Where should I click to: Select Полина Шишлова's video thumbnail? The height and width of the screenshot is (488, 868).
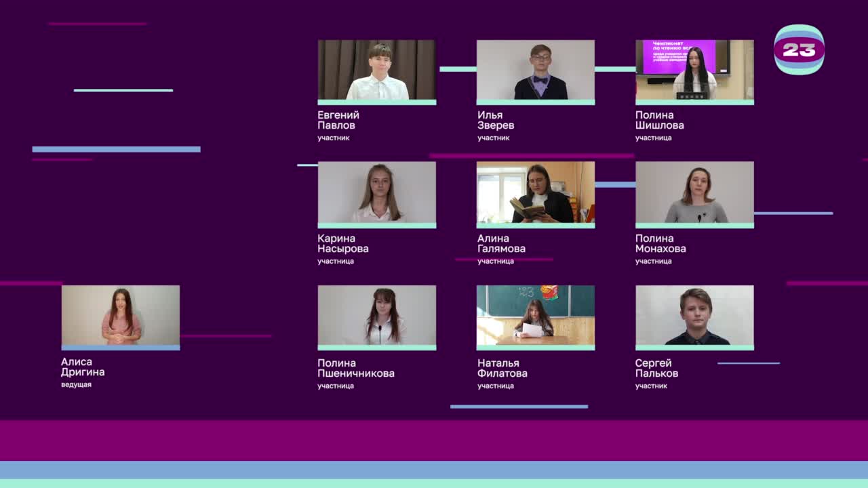(694, 70)
